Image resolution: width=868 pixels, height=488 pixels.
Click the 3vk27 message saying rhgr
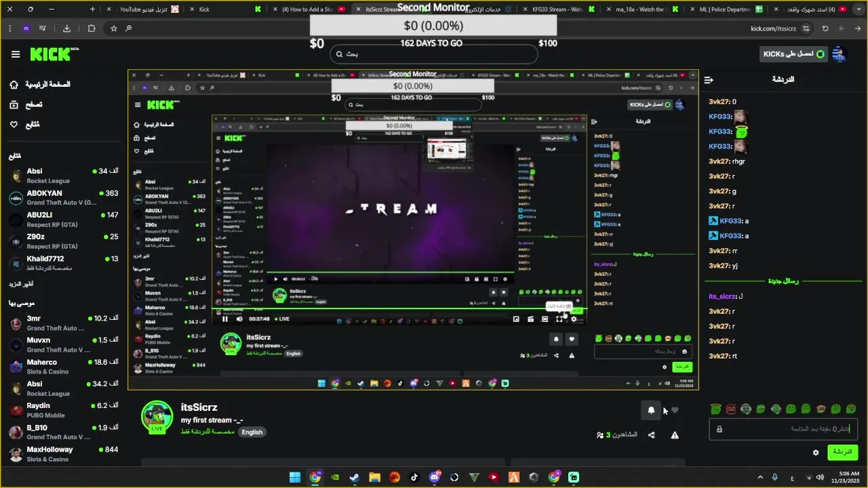click(x=727, y=161)
